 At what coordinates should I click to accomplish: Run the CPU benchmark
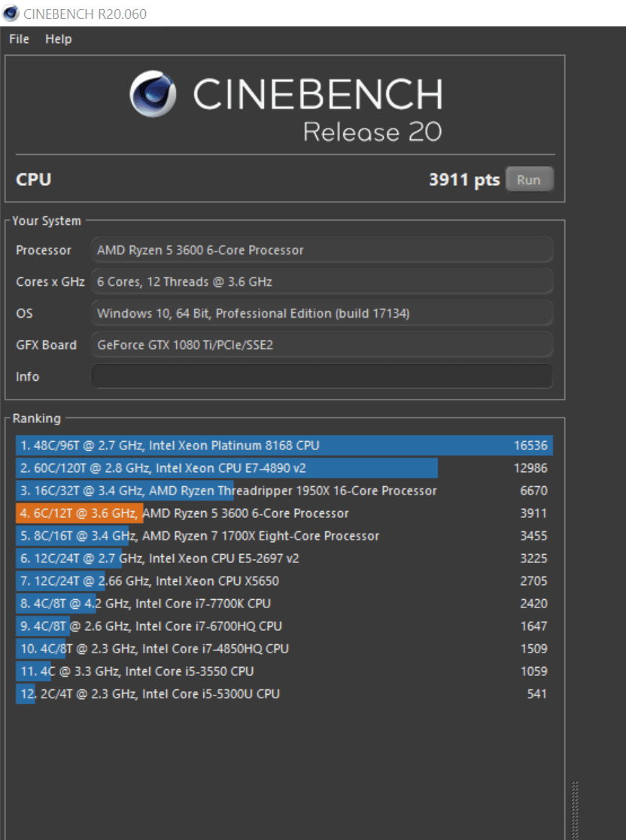coord(529,180)
